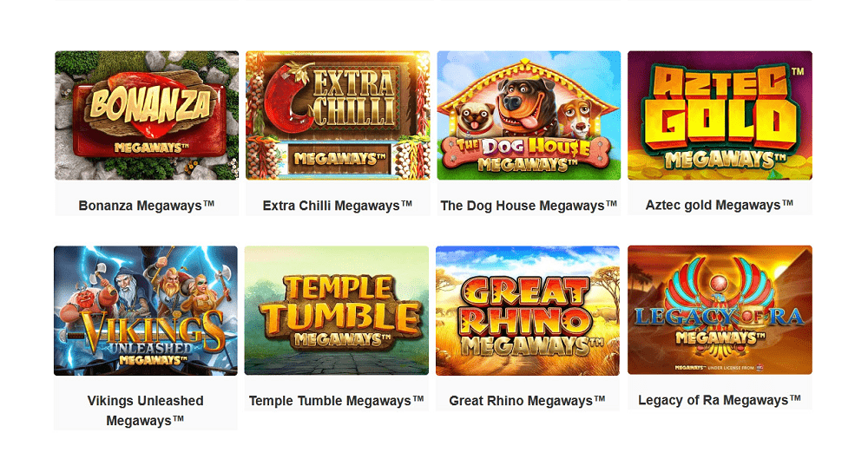Click the Vikings Unleashed Megaways™ caption

click(146, 410)
